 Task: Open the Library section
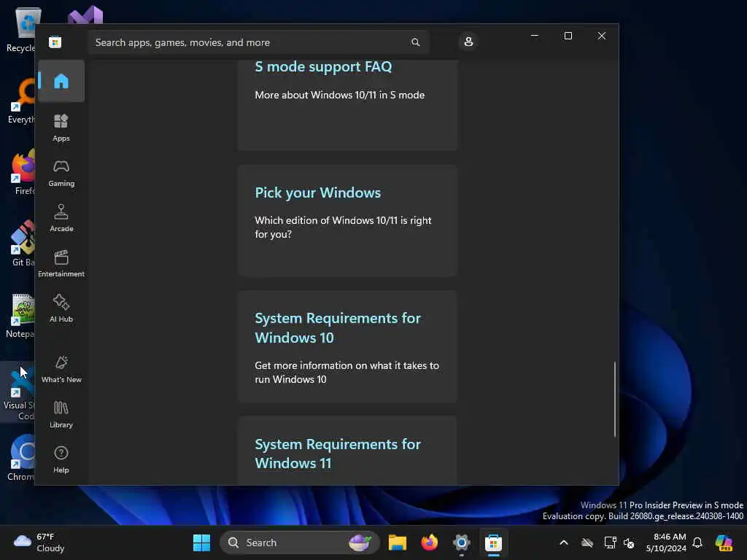click(x=61, y=414)
